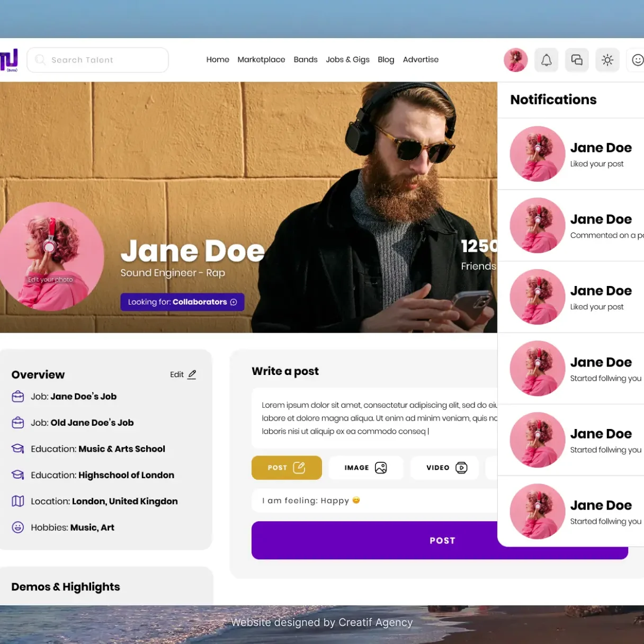
Task: Toggle light mode sun icon
Action: point(607,60)
